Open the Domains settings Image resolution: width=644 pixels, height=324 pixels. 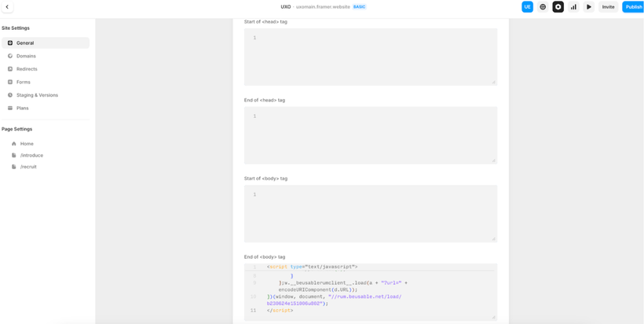(x=26, y=56)
